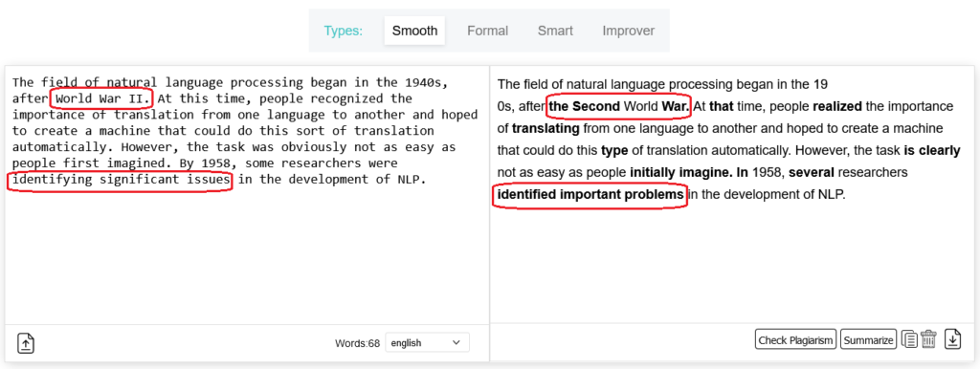Click the Check Plagiarism button
This screenshot has width=980, height=369.
pos(795,340)
